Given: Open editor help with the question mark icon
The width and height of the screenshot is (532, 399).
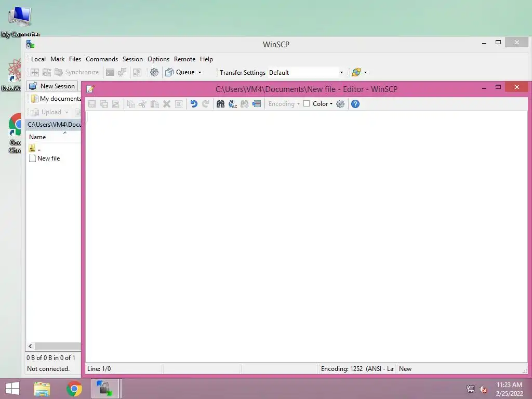Looking at the screenshot, I should pyautogui.click(x=355, y=104).
